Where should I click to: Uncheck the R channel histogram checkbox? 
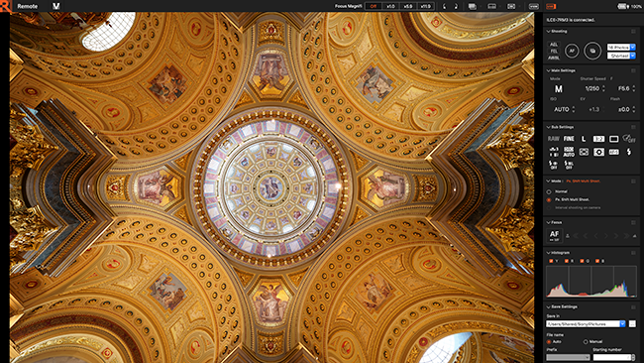point(567,261)
